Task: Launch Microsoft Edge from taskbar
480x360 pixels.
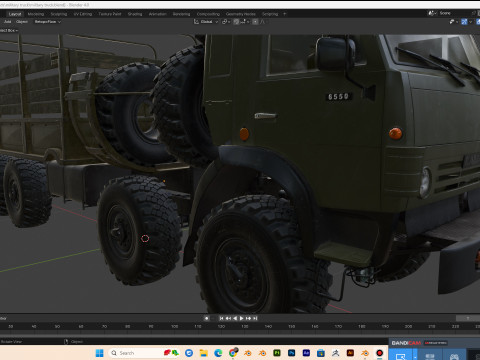Action: click(218, 353)
